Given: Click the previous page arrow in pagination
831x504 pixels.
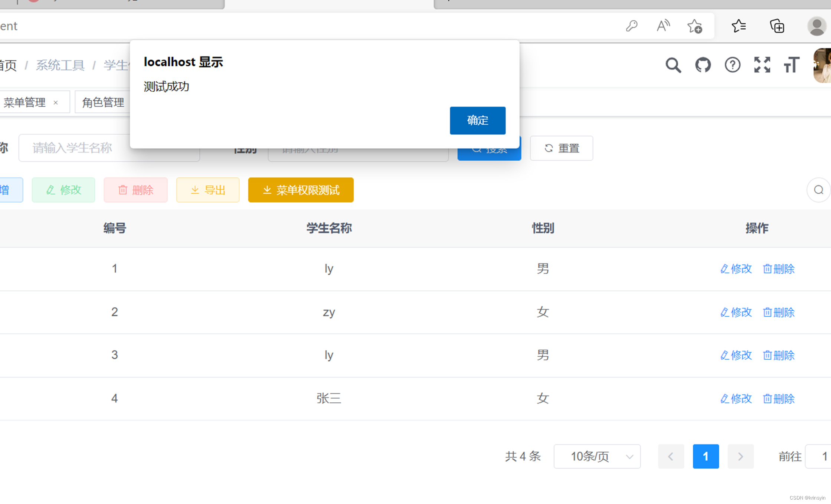Looking at the screenshot, I should tap(671, 456).
